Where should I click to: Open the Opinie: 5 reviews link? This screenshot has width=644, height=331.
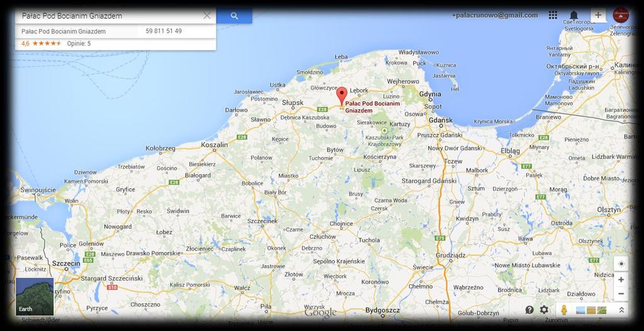[x=79, y=43]
